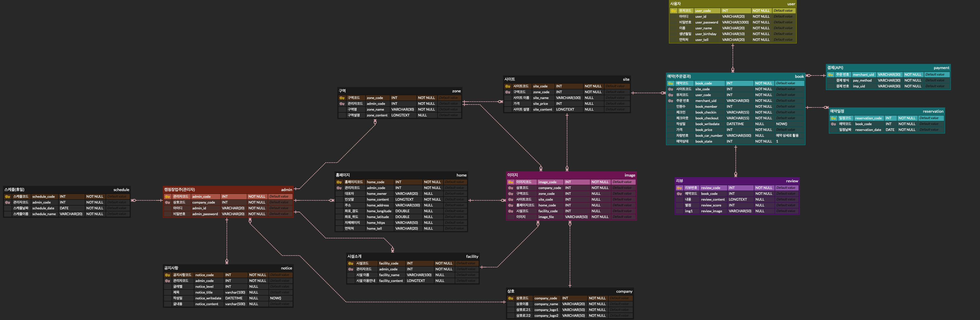Select the review_score field
Viewport: 980px width, 320px height.
711,205
